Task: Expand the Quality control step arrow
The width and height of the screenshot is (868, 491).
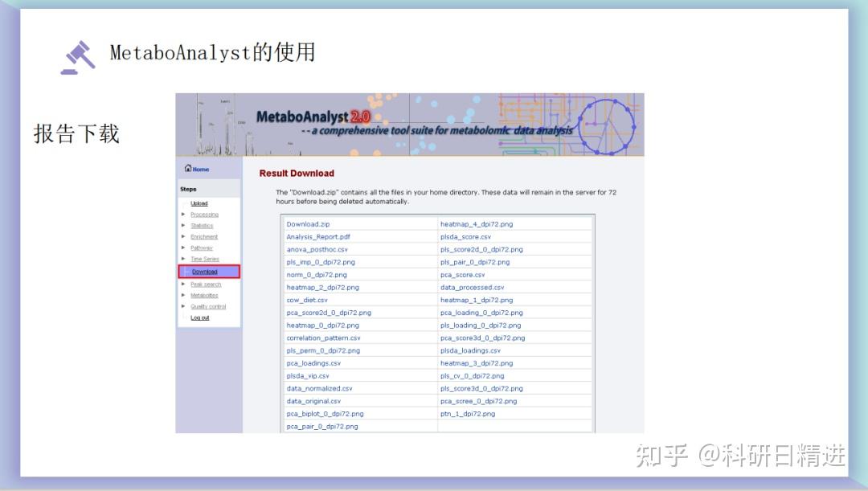Action: [x=183, y=306]
